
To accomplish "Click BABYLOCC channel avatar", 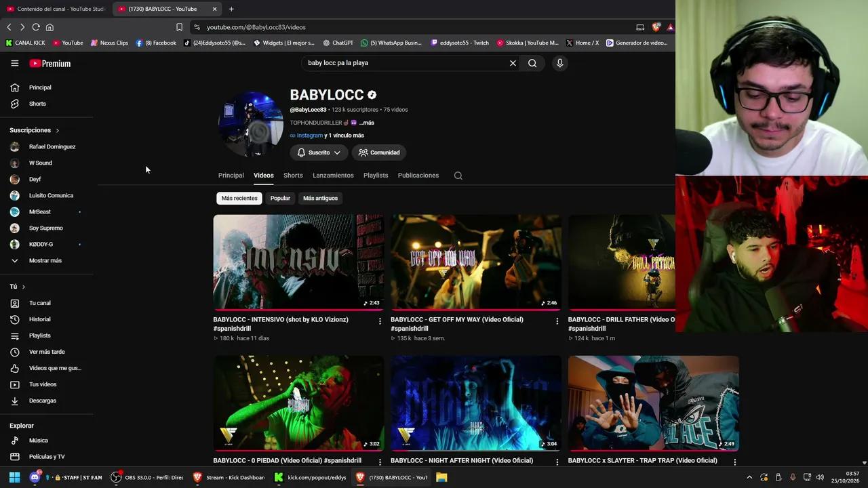I will coord(251,124).
